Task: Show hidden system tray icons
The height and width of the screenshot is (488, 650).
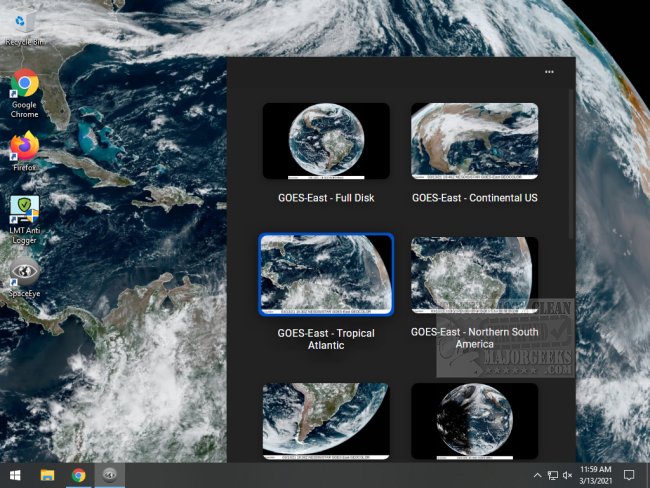Action: pyautogui.click(x=537, y=475)
